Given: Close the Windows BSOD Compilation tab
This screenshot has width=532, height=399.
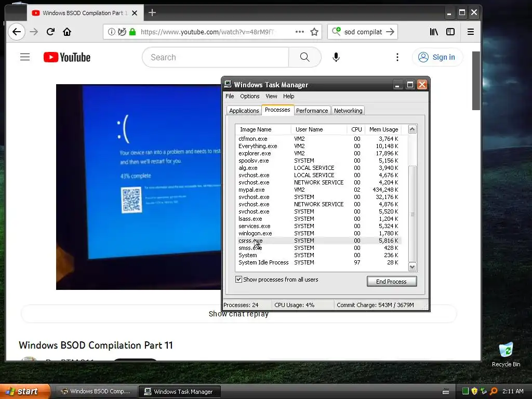Looking at the screenshot, I should [x=135, y=13].
